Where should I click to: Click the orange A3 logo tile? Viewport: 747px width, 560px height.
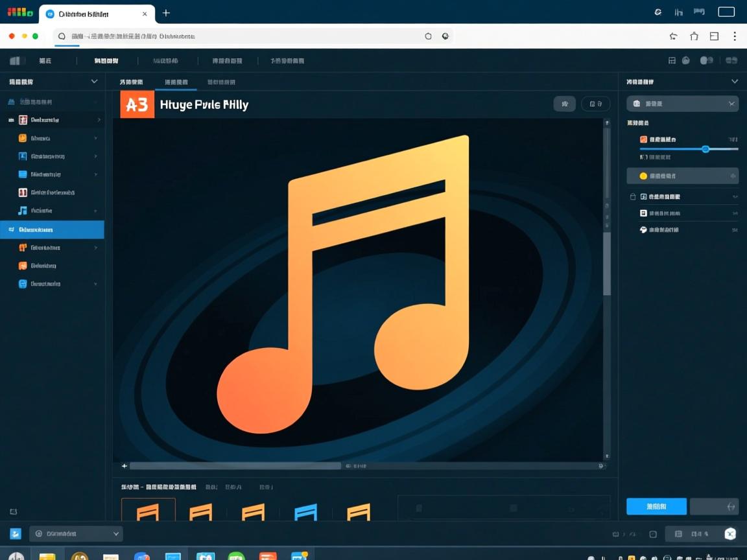click(x=137, y=105)
